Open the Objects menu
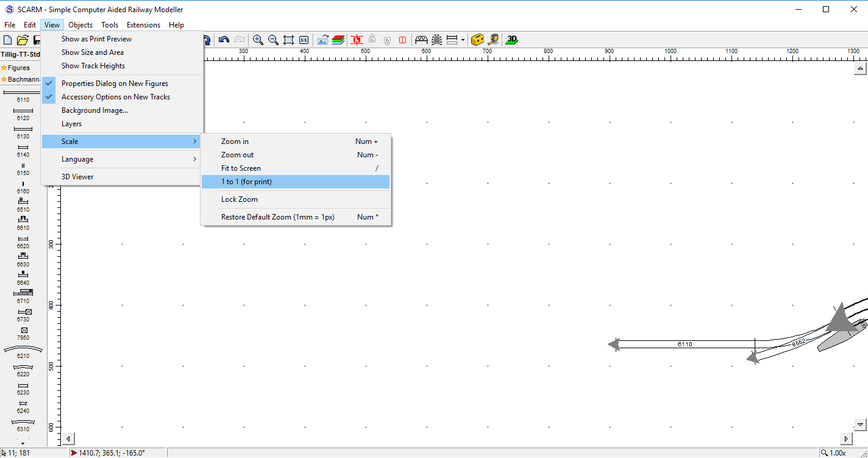 [80, 25]
